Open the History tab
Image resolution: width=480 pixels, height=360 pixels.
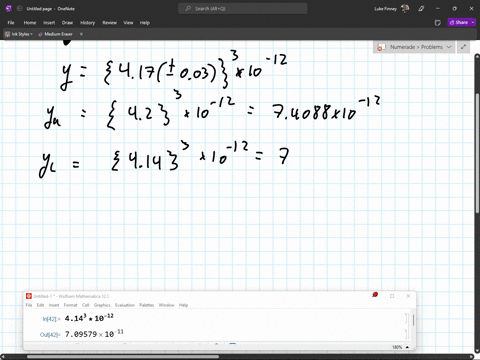(x=88, y=23)
